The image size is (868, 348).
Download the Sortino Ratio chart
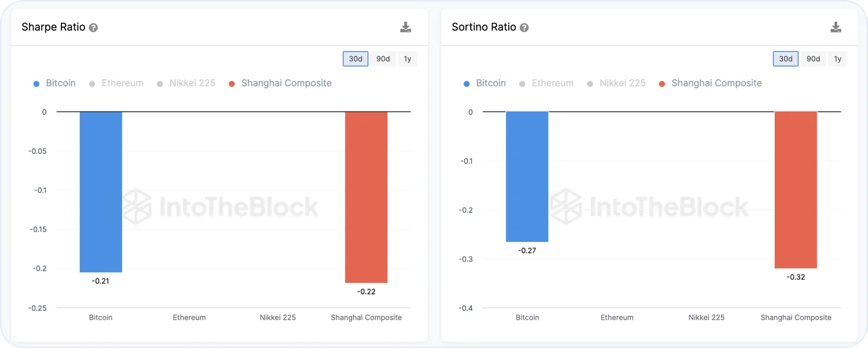pos(835,27)
